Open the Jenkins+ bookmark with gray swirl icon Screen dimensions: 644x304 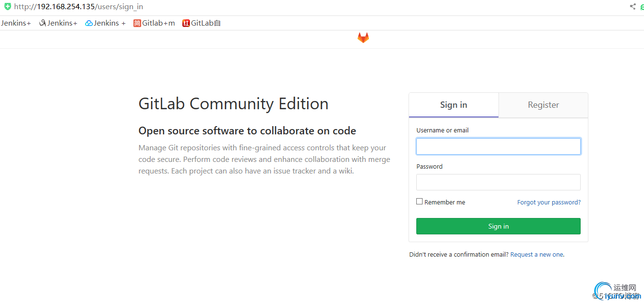pos(58,23)
